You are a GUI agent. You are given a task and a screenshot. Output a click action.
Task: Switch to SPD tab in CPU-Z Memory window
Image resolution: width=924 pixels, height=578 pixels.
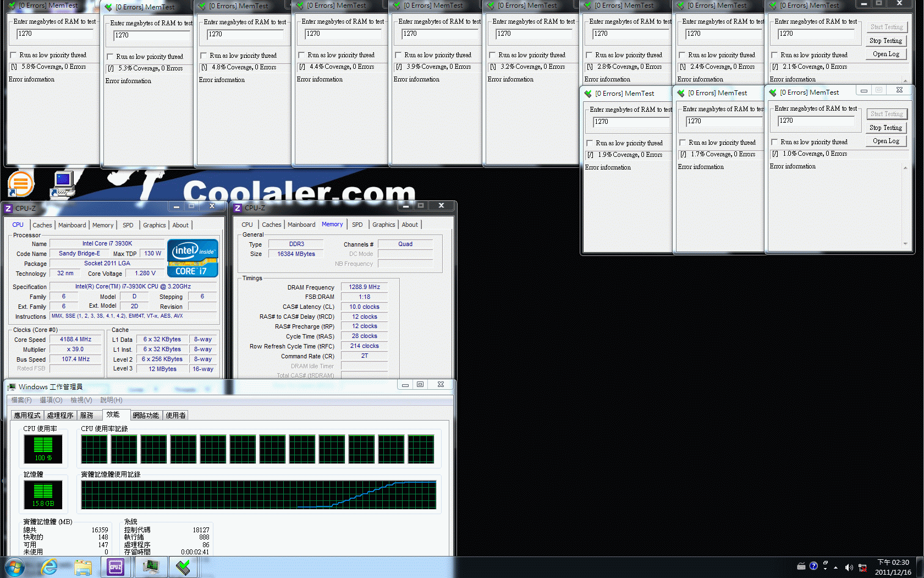point(358,225)
